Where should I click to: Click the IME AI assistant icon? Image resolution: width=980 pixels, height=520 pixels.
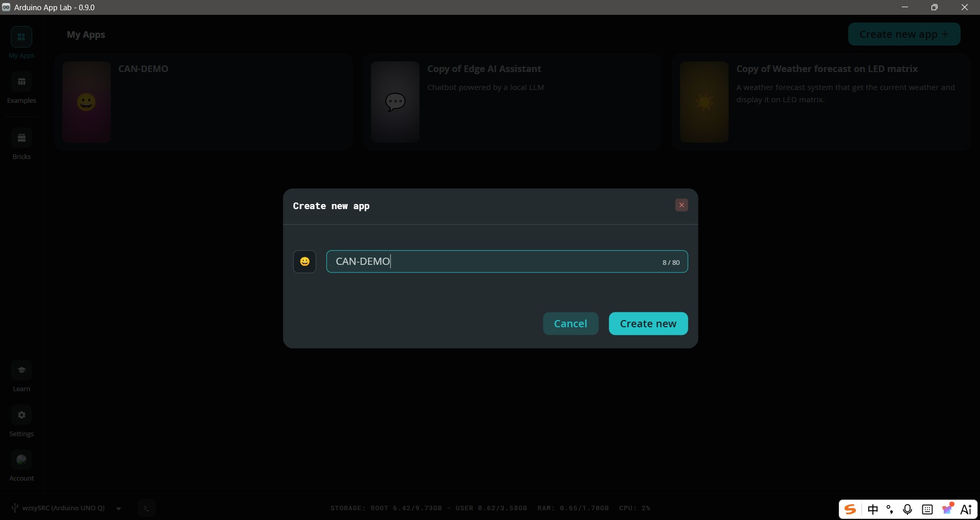click(966, 509)
